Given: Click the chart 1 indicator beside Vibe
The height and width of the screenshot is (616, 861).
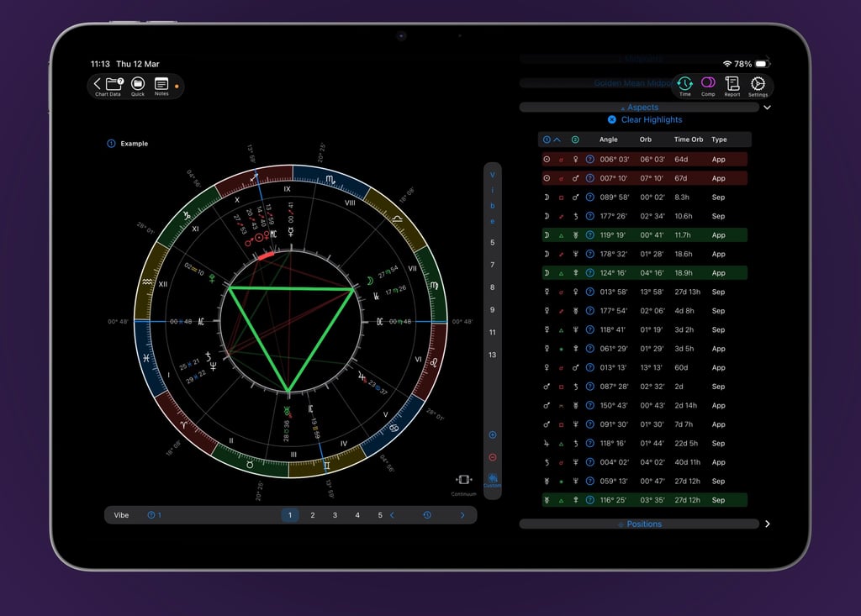Looking at the screenshot, I should pyautogui.click(x=155, y=515).
